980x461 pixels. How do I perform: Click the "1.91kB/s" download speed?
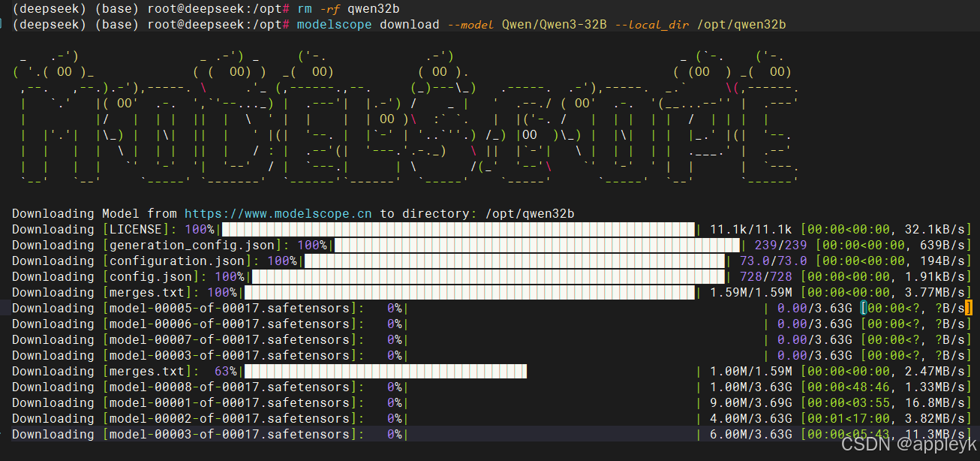[935, 277]
